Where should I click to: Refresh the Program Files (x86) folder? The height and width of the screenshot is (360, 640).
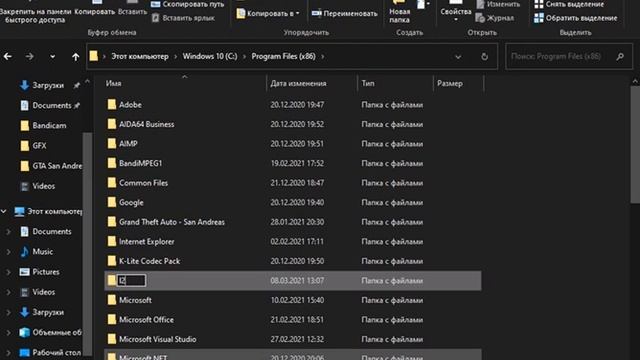pyautogui.click(x=484, y=57)
